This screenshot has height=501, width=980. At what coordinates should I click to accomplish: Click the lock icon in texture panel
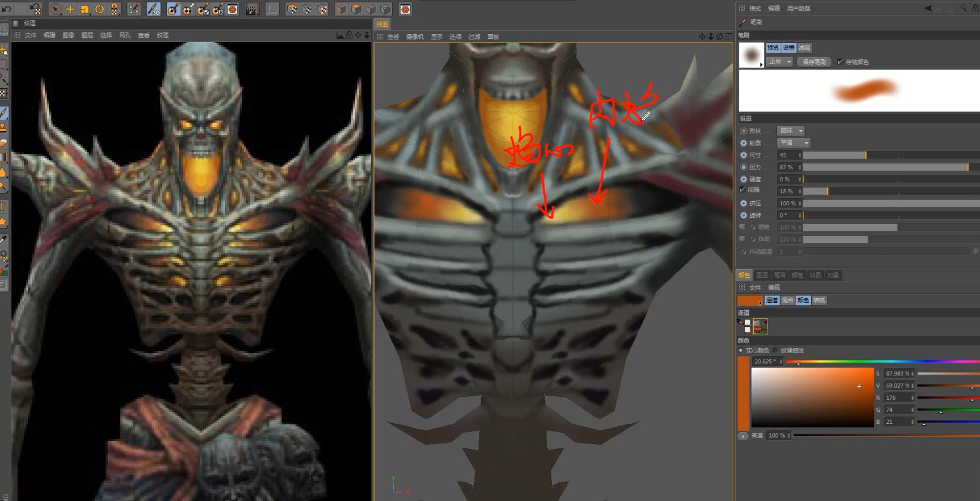350,35
